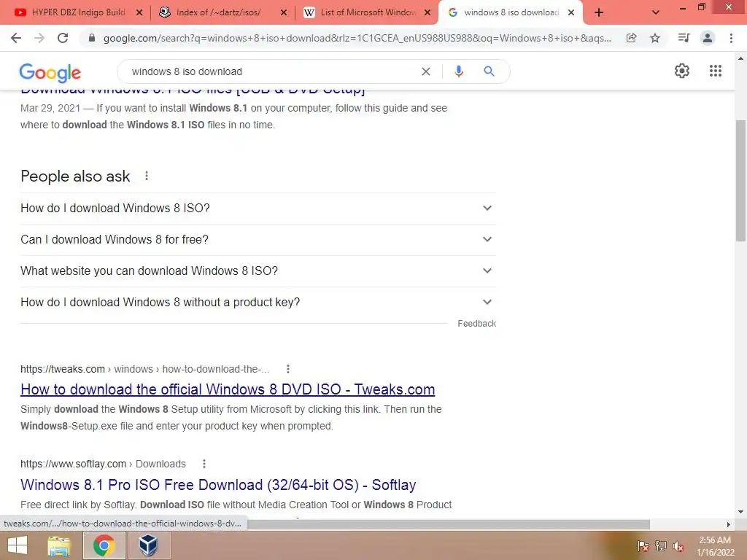The height and width of the screenshot is (560, 747).
Task: Switch to Index of /~dartz/isos/ tab
Action: 218,13
